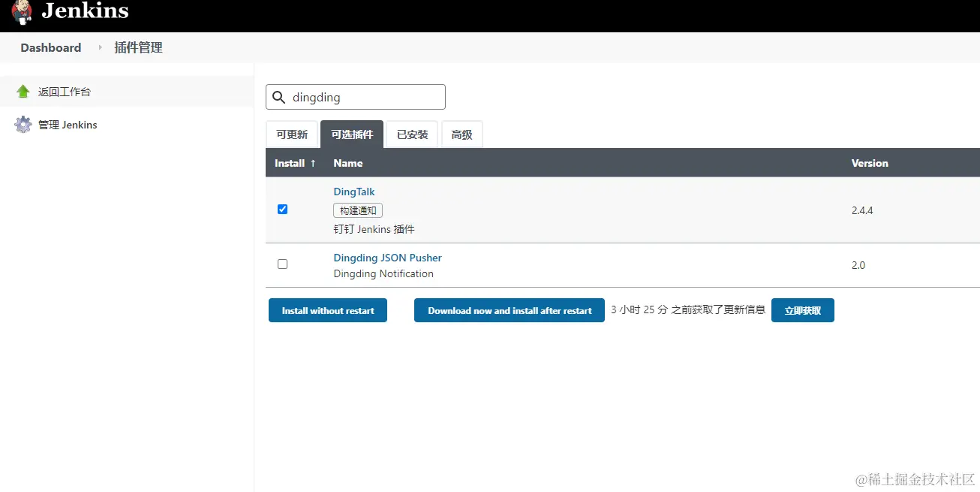The width and height of the screenshot is (980, 492).
Task: Click the Jenkins butler logo icon
Action: pyautogui.click(x=23, y=11)
